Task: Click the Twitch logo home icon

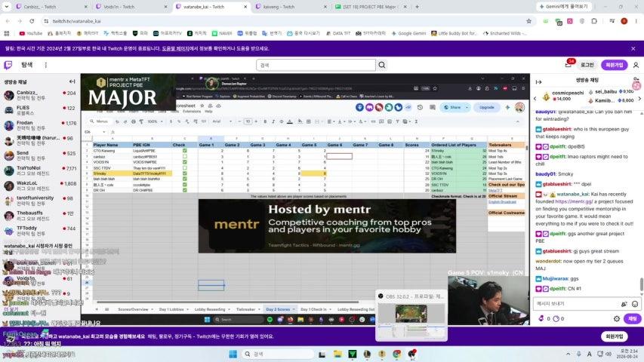Action: (8, 65)
